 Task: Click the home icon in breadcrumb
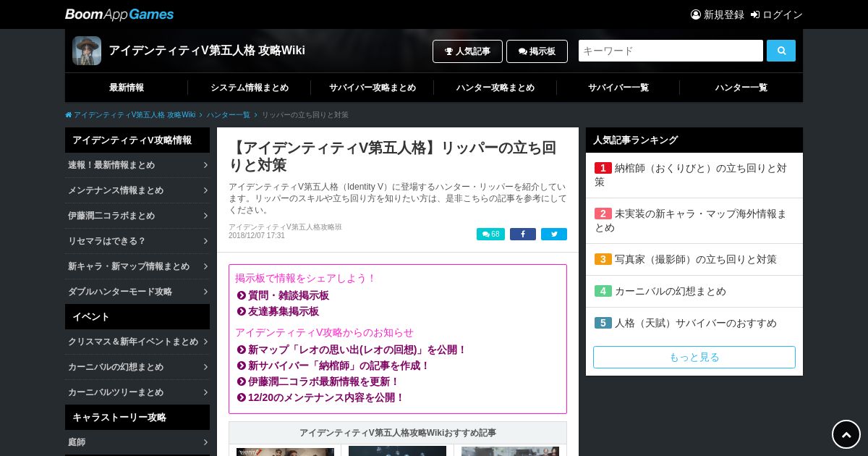69,115
